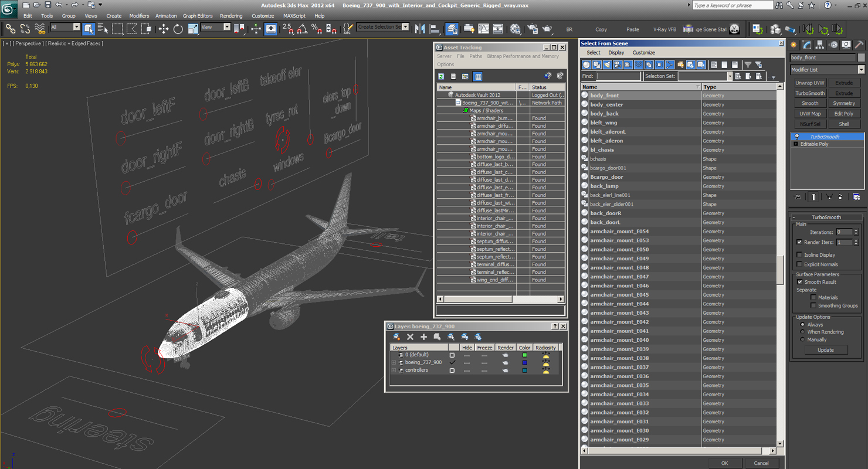This screenshot has width=868, height=469.
Task: Click Delete layer X icon in Layer dialog
Action: tap(410, 337)
